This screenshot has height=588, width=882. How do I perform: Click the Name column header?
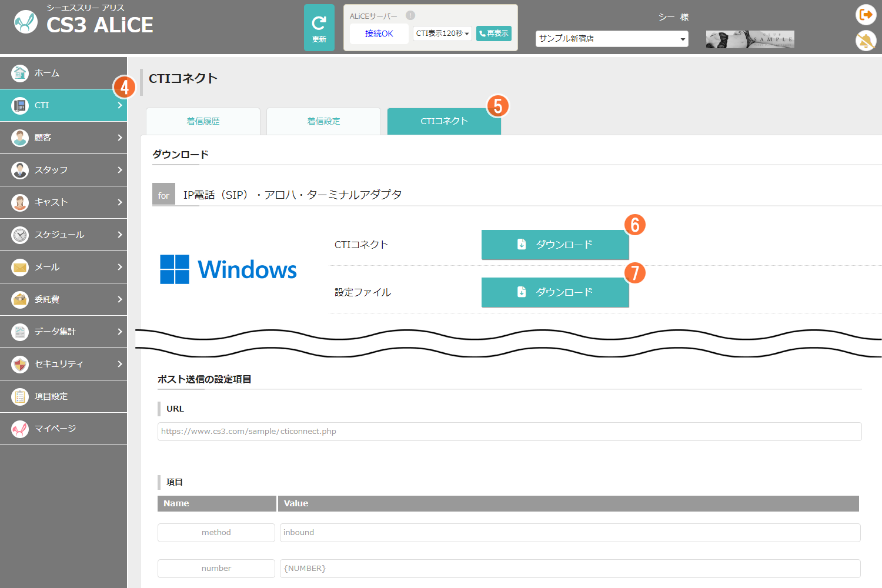point(216,503)
